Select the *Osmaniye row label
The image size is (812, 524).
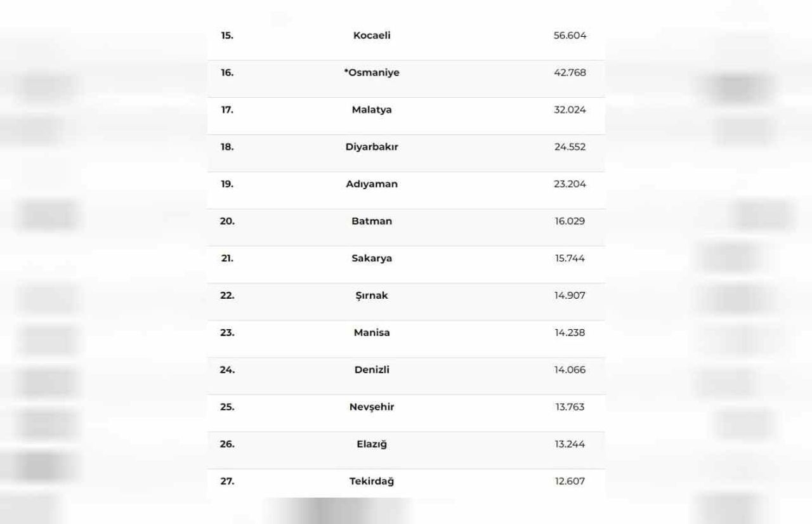point(372,73)
